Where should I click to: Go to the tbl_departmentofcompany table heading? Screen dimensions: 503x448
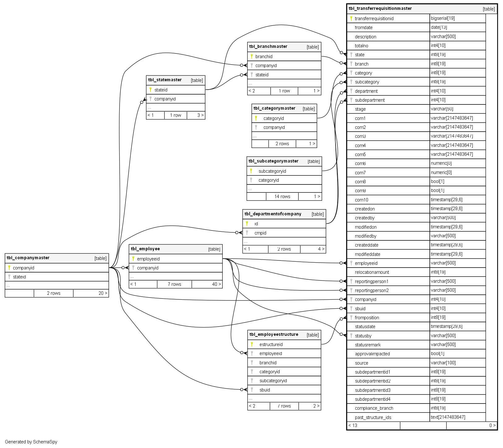(273, 214)
